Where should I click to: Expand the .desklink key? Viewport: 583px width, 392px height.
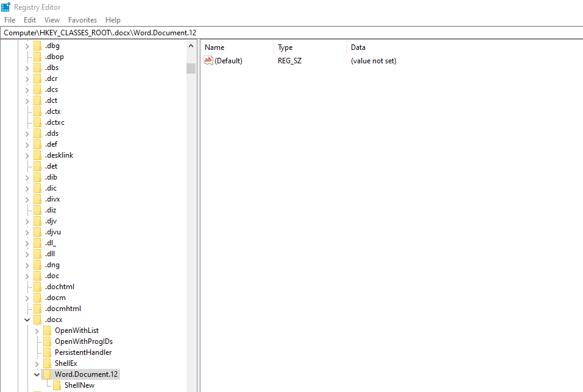pos(27,156)
